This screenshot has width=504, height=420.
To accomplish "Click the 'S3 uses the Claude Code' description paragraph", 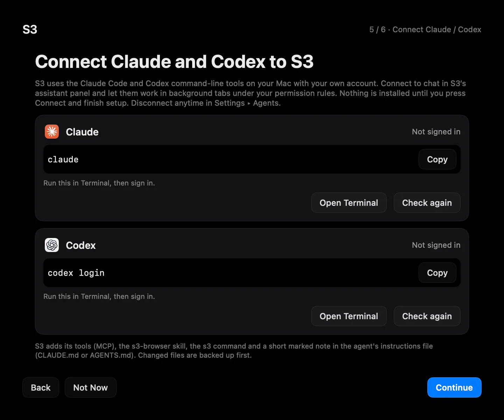I will pos(251,93).
